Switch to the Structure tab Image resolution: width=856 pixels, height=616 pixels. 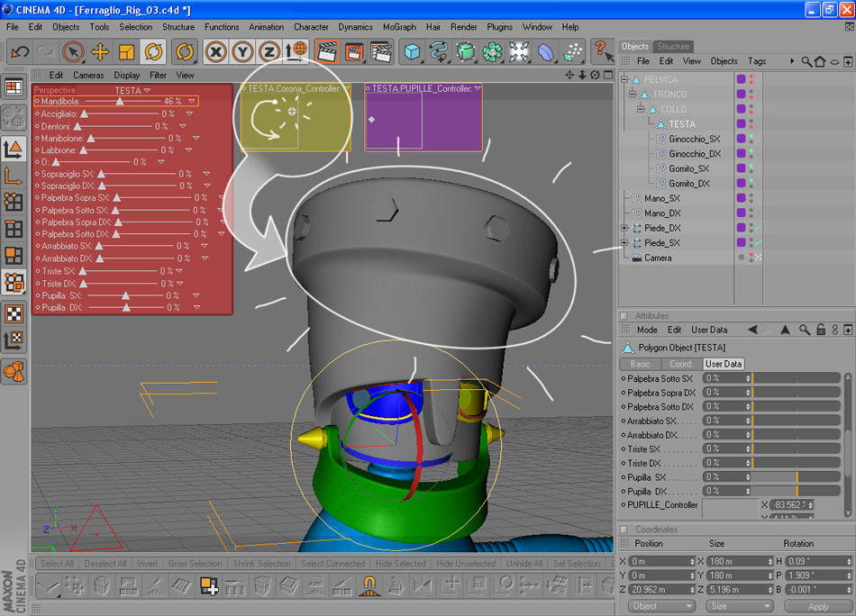coord(672,46)
